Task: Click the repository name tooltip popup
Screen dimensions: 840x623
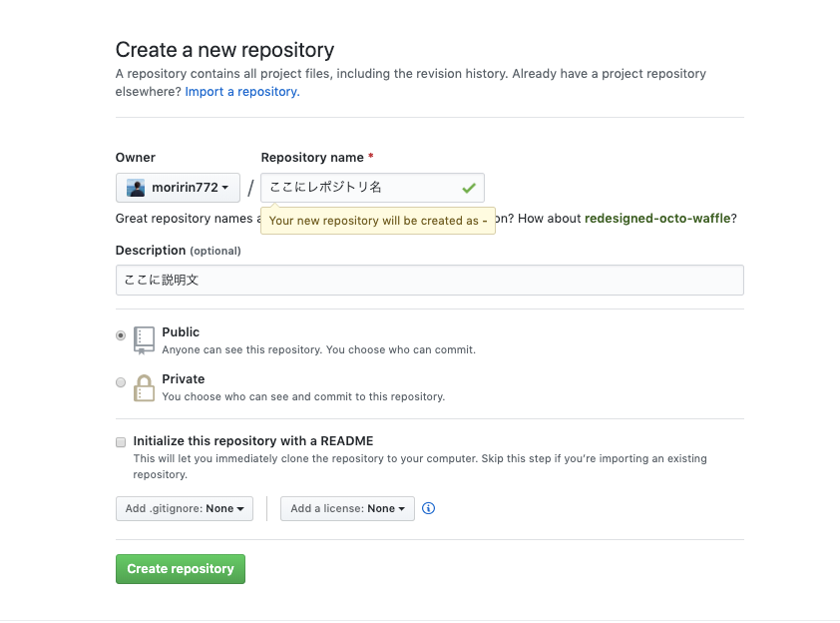Action: pos(378,221)
